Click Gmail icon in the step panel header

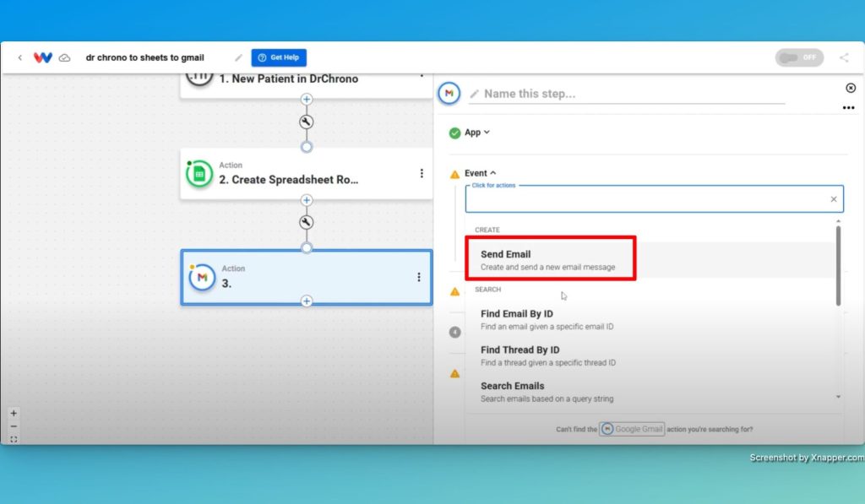(x=449, y=93)
